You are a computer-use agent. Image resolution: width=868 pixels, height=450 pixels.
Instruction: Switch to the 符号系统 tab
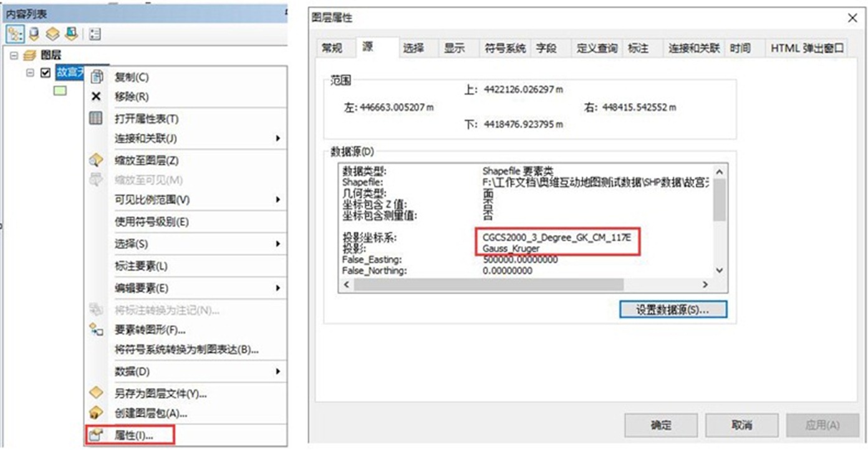click(505, 48)
